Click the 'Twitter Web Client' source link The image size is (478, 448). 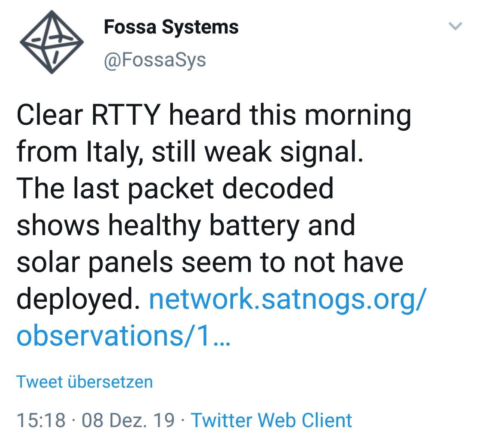tap(271, 420)
